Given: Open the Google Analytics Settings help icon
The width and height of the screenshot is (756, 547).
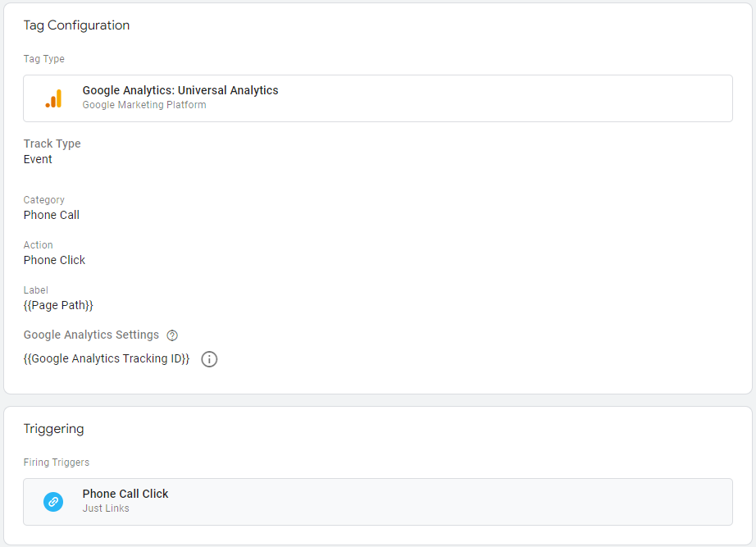Looking at the screenshot, I should tap(172, 335).
